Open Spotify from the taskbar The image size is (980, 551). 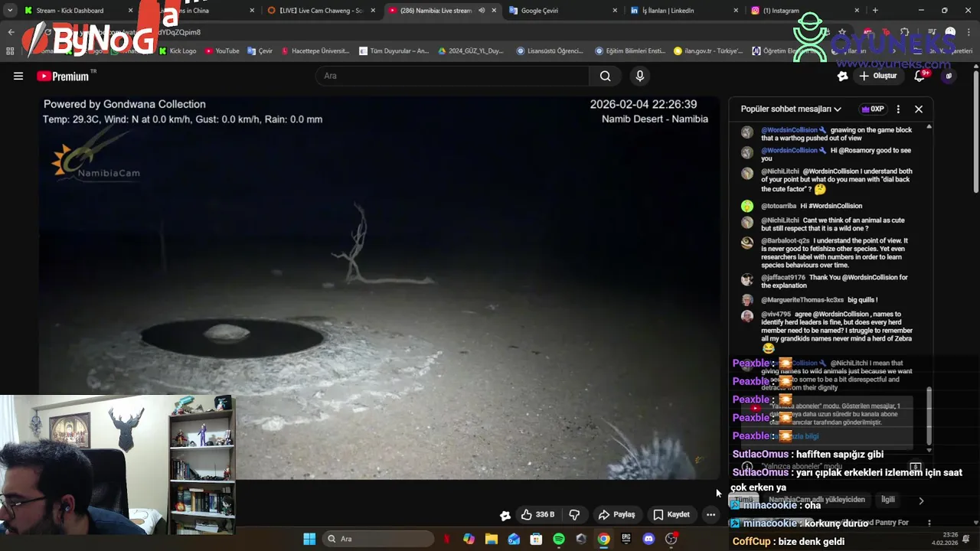[559, 539]
